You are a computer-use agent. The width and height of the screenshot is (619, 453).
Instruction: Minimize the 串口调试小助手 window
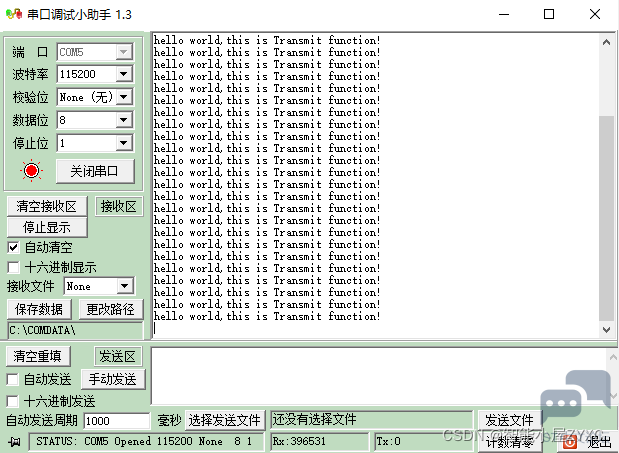click(x=504, y=15)
